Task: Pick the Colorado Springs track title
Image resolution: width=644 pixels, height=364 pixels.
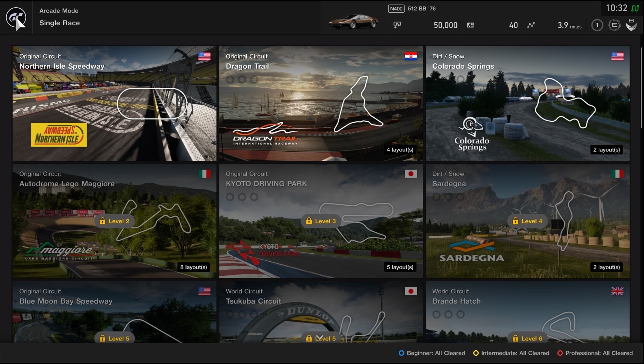Action: (x=463, y=66)
